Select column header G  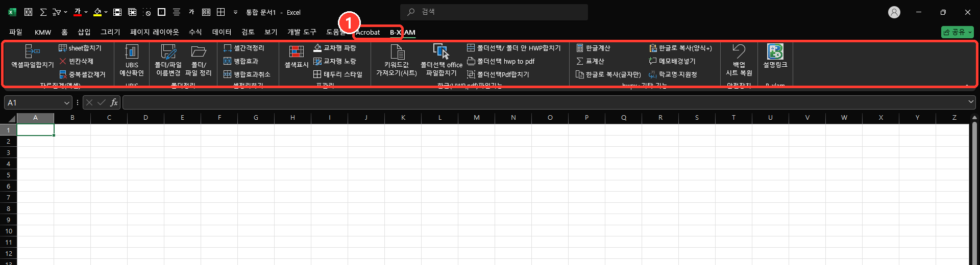256,118
